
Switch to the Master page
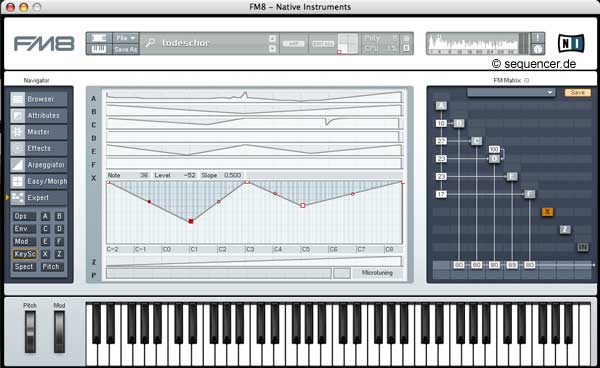39,132
